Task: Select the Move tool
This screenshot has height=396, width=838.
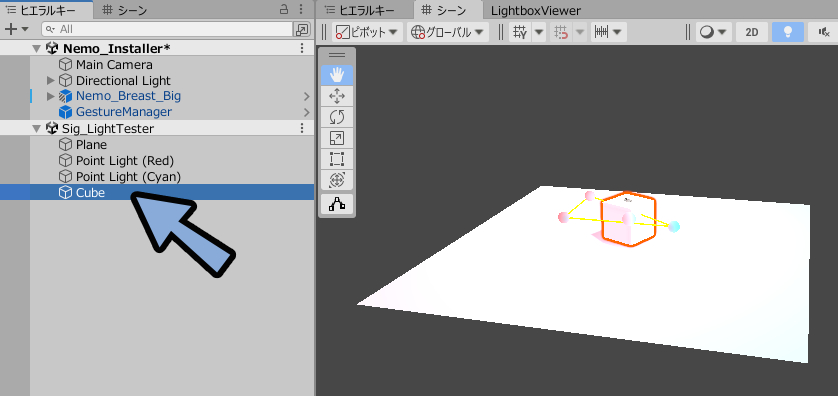Action: (337, 96)
